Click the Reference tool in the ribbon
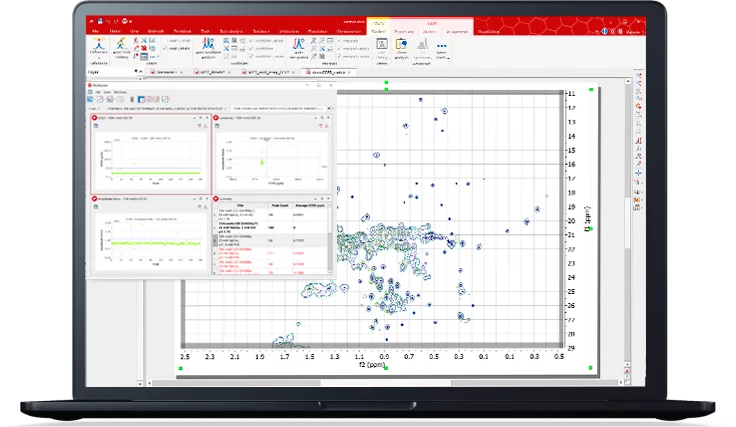 click(99, 49)
